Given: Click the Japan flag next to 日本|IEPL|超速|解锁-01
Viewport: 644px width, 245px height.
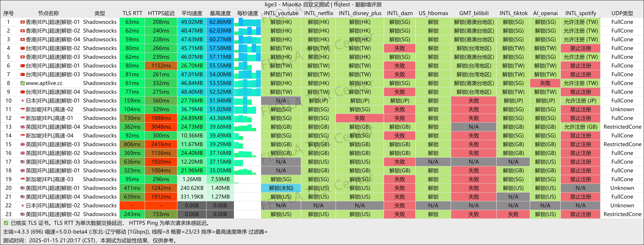Looking at the screenshot, I should coord(22,101).
